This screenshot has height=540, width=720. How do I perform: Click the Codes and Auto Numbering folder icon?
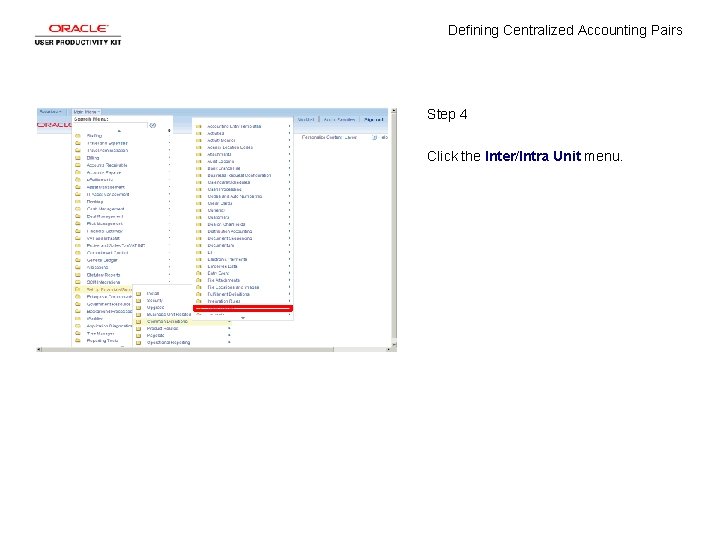199,196
